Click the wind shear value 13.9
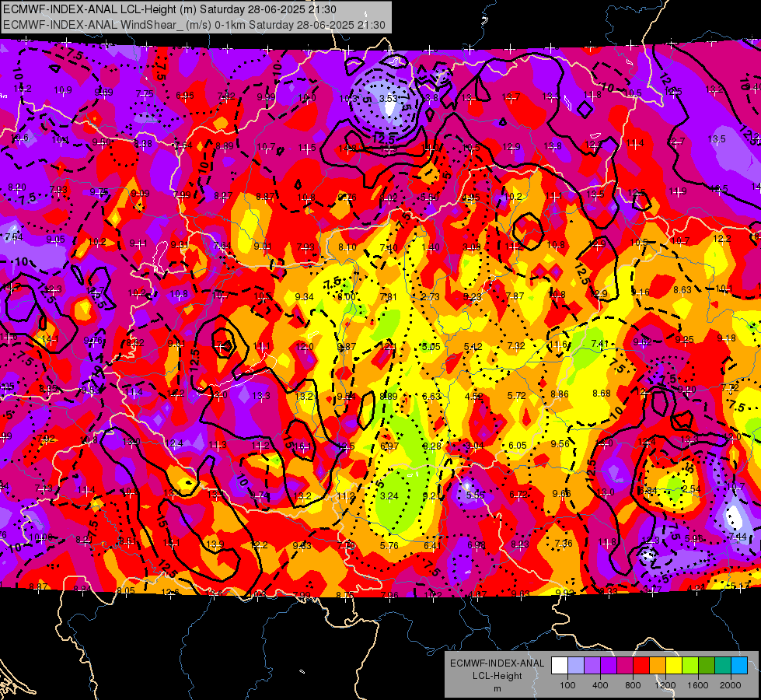 click(x=215, y=544)
